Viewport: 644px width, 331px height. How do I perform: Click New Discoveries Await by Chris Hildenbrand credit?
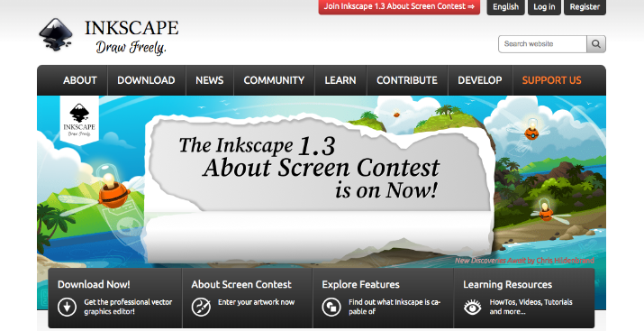[x=524, y=261]
